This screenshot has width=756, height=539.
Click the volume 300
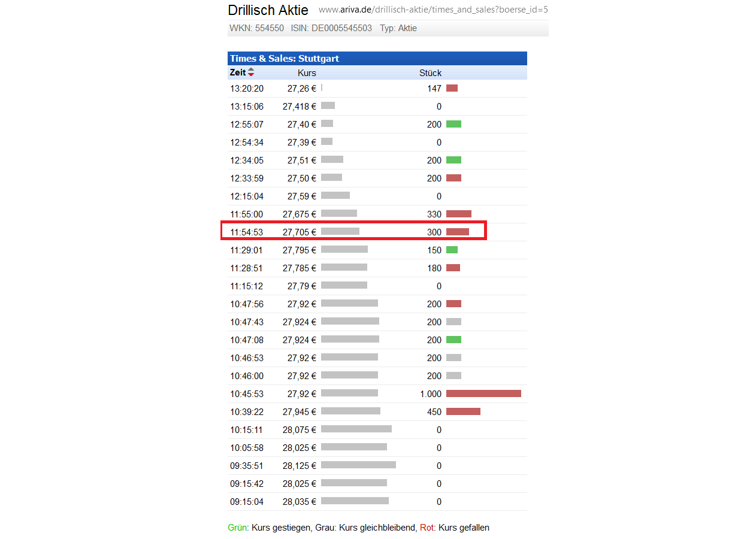(434, 232)
